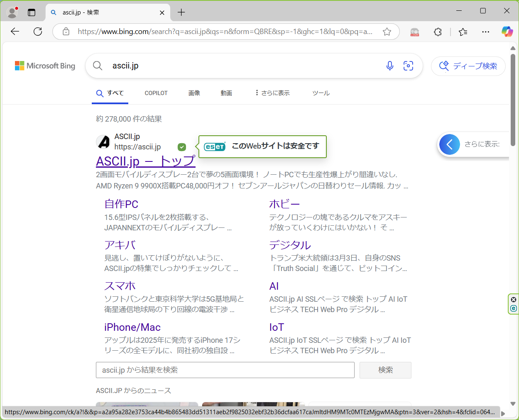Open favorites list icon in toolbar

[x=463, y=32]
